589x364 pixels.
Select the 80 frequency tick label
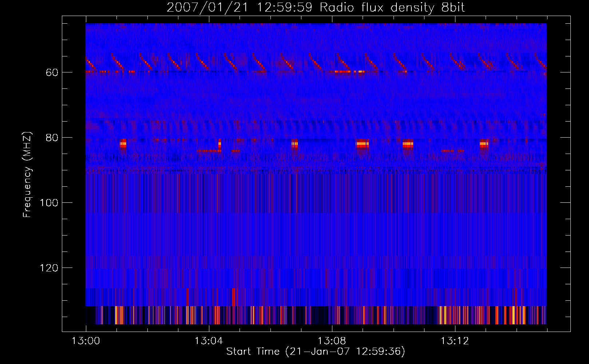click(52, 138)
